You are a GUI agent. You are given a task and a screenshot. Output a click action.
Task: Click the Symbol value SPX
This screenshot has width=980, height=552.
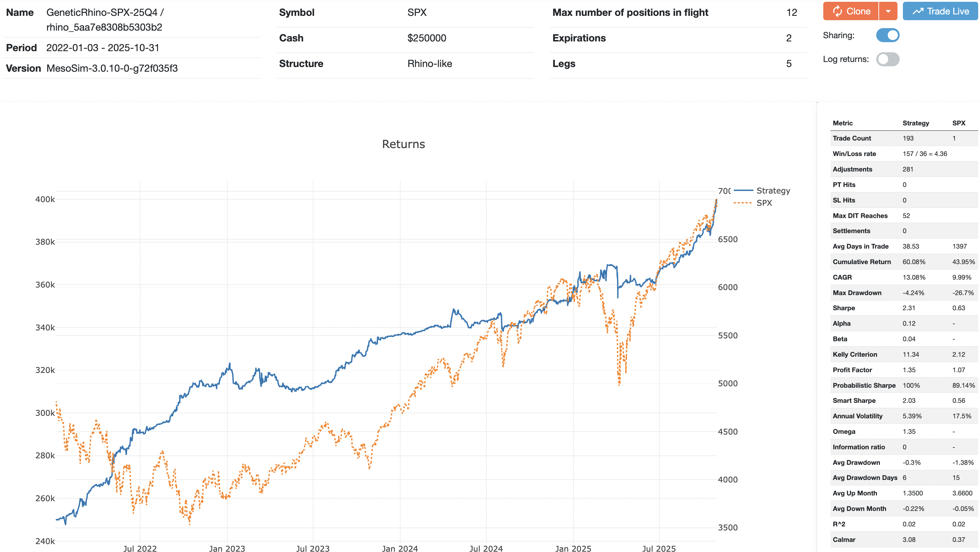(x=417, y=12)
